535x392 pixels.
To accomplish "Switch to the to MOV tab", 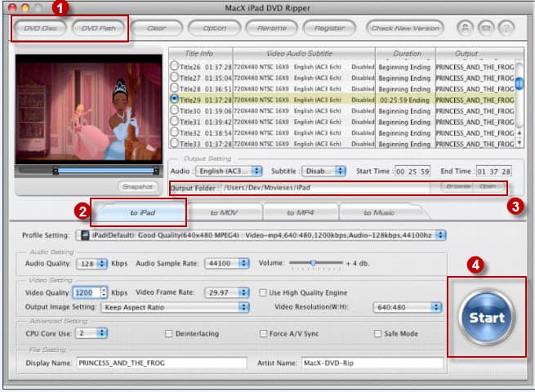I will click(224, 212).
